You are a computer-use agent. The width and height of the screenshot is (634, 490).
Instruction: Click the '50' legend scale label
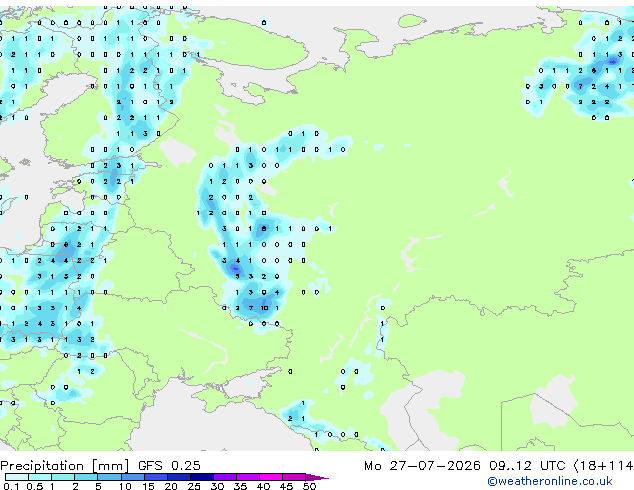pos(309,486)
